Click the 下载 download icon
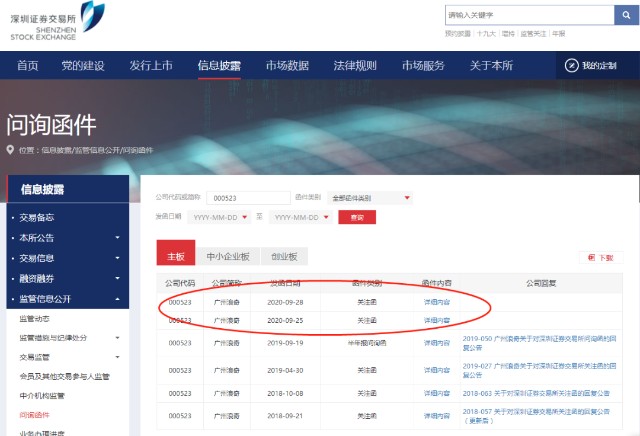 pos(592,257)
